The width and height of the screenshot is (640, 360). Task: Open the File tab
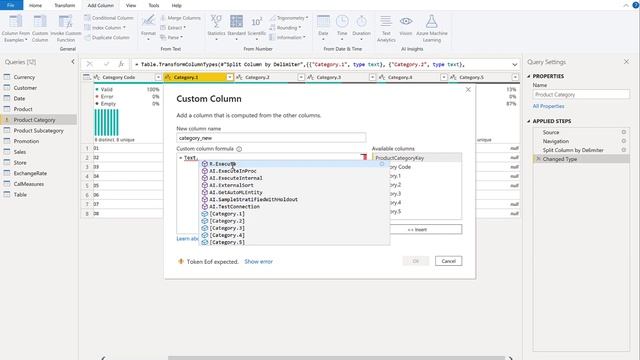[11, 5]
